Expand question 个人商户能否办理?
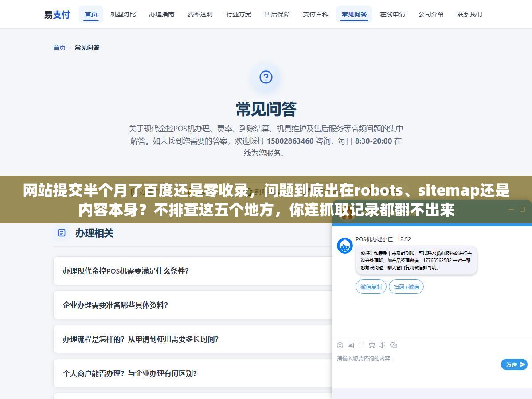Image resolution: width=532 pixels, height=399 pixels. 193,373
